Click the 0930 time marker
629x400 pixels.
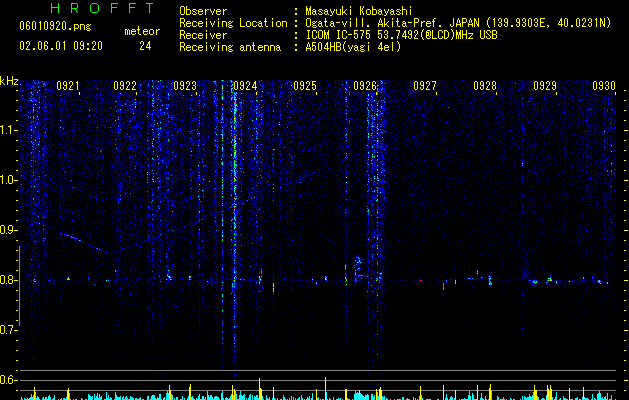604,86
